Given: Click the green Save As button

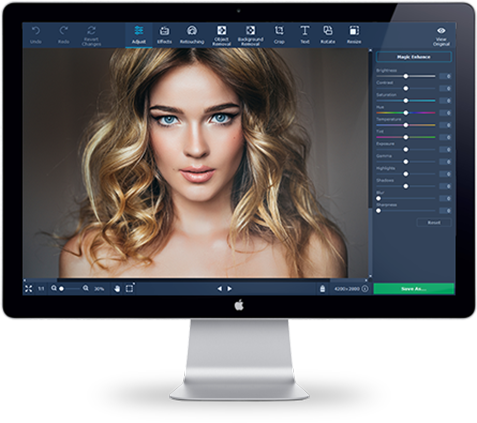Looking at the screenshot, I should 414,289.
